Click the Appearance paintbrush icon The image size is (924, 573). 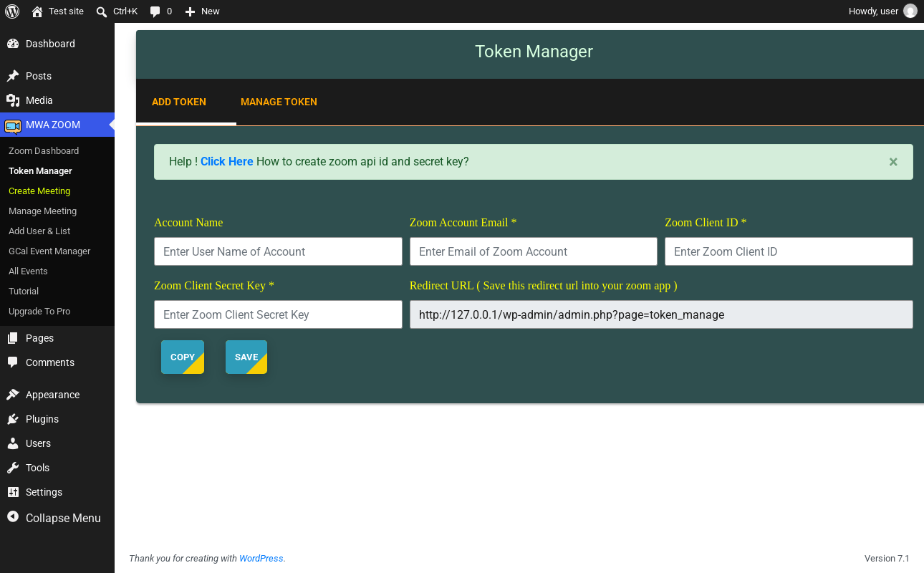[13, 395]
